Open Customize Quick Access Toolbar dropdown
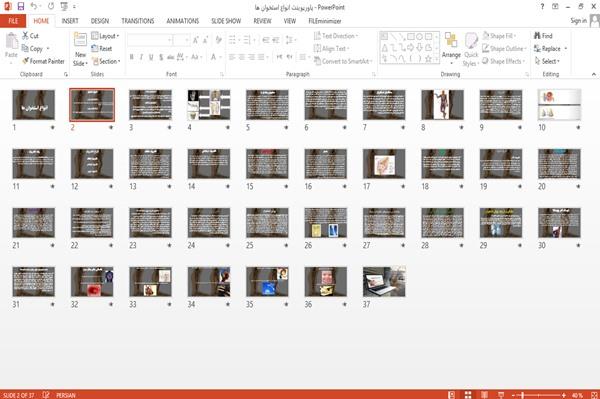This screenshot has width=600, height=399. tap(74, 7)
